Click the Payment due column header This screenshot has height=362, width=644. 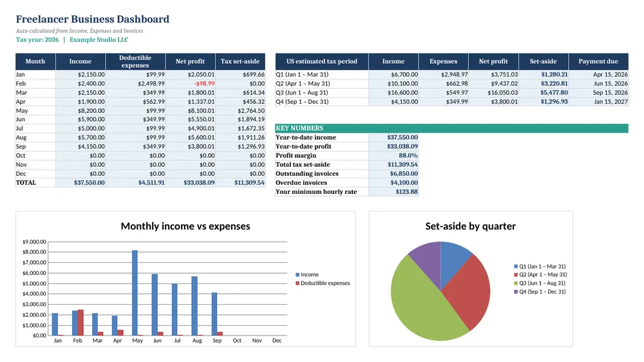coord(598,61)
